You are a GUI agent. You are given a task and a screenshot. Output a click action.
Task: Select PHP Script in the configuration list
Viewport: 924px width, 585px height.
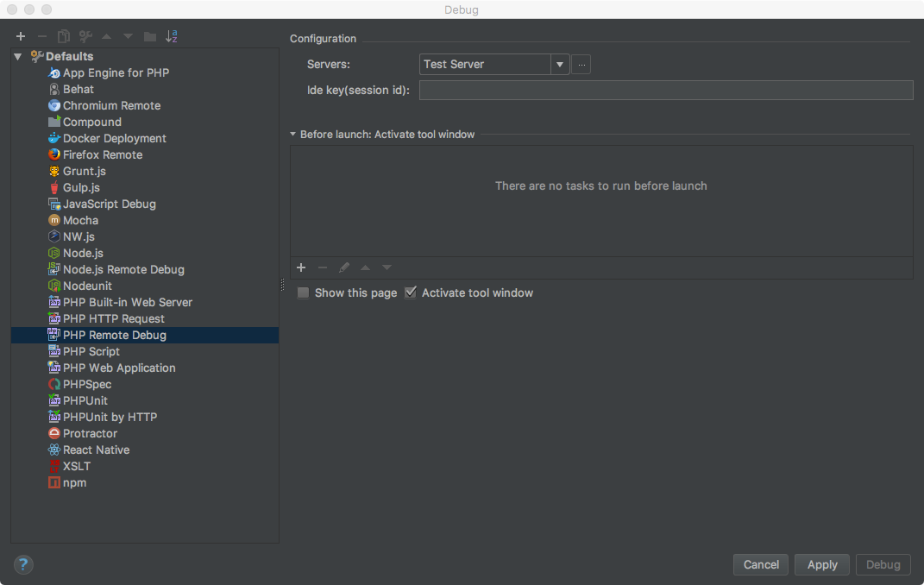tap(91, 351)
